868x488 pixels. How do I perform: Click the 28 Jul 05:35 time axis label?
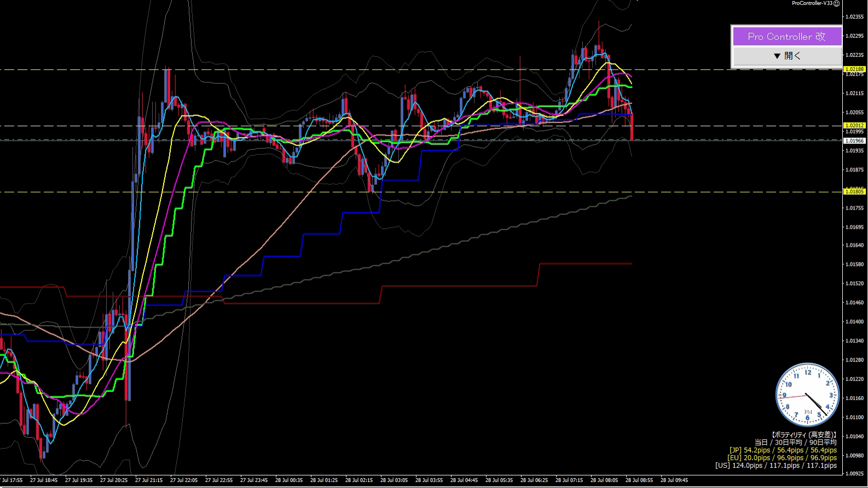click(499, 480)
